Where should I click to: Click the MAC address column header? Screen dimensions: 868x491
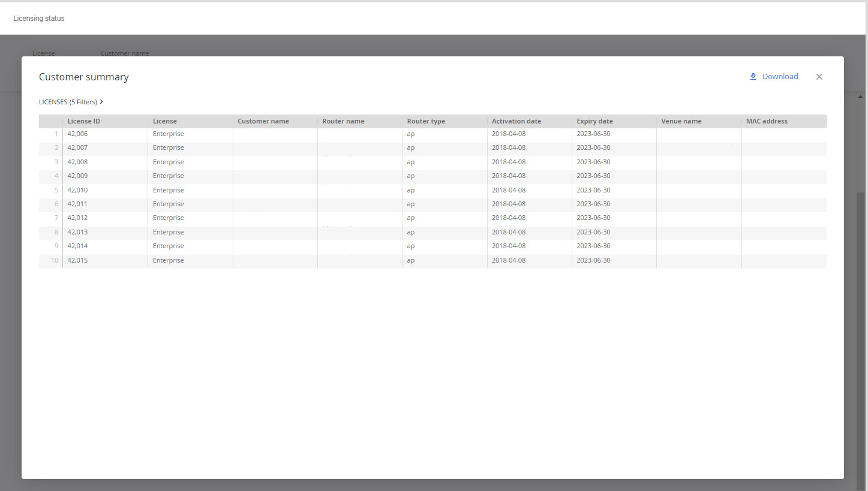click(767, 121)
